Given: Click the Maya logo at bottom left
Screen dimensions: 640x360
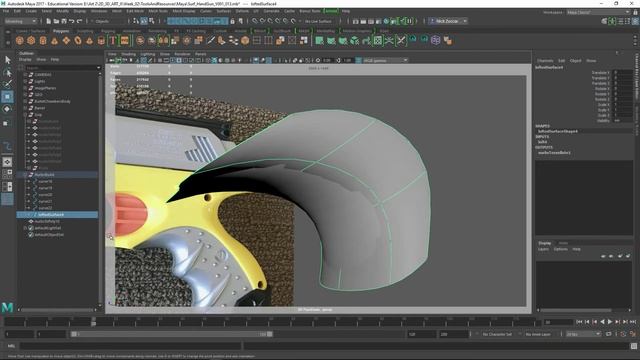Looking at the screenshot, I should pyautogui.click(x=7, y=307).
